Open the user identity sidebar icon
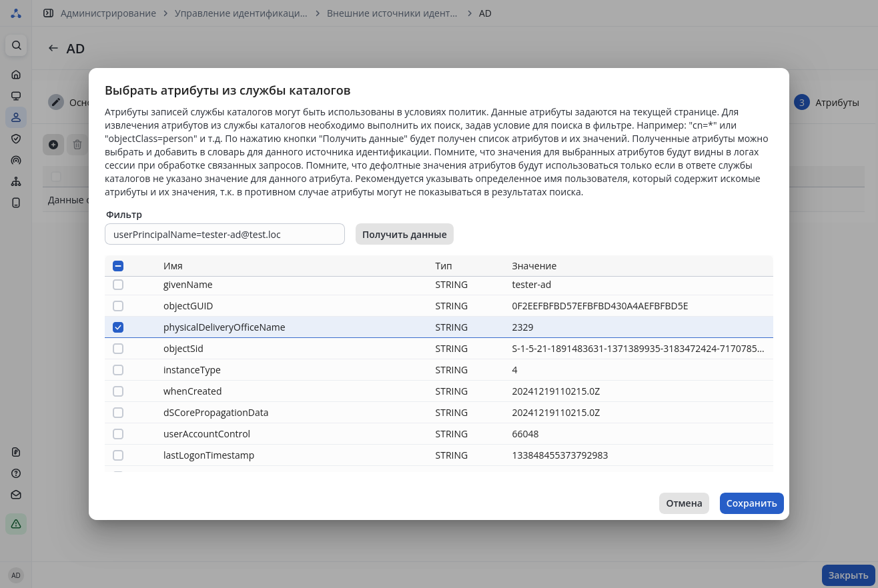This screenshot has height=588, width=878. 16,117
